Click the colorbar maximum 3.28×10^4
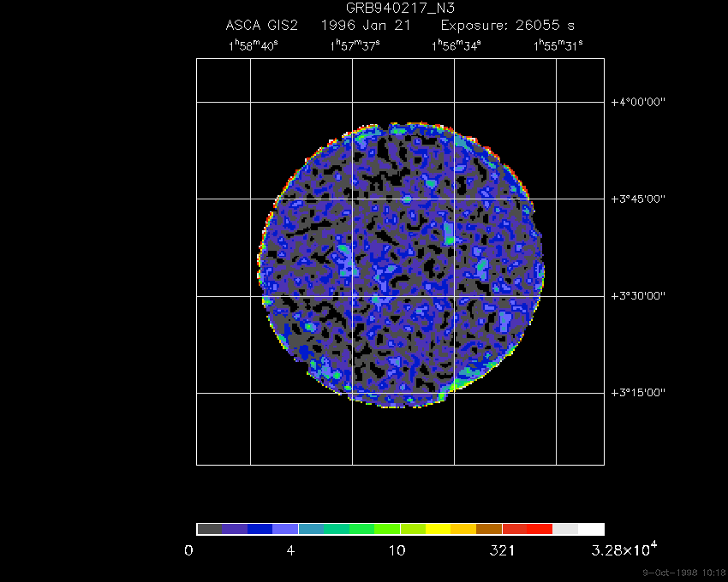 pyautogui.click(x=624, y=549)
